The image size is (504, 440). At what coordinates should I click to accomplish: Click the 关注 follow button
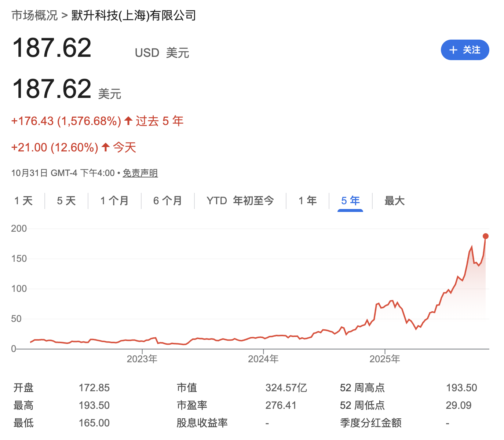(x=465, y=50)
